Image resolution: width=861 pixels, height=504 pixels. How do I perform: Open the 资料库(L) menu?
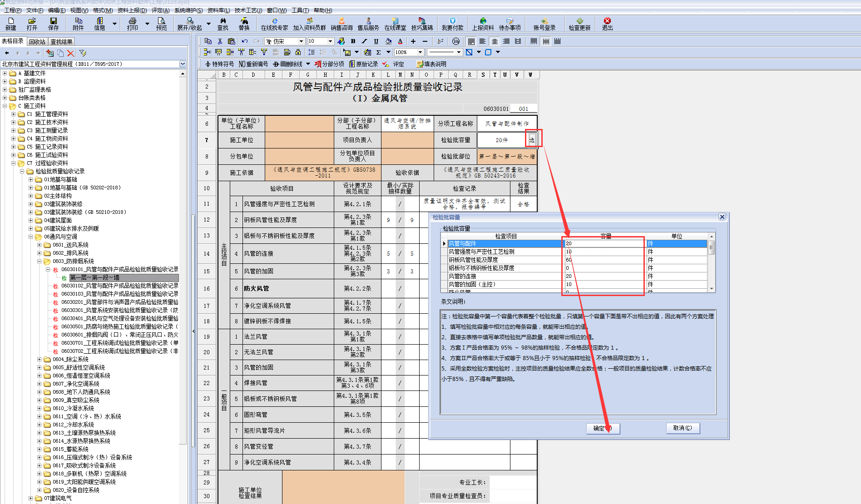coord(218,10)
